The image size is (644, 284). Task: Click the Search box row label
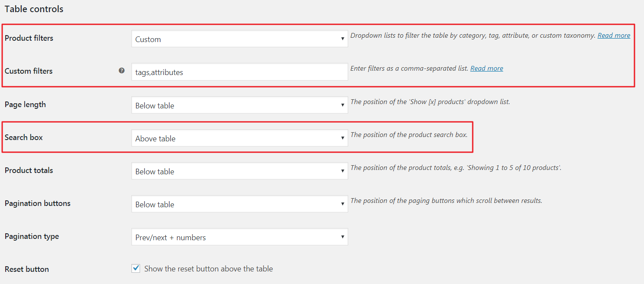click(x=24, y=137)
